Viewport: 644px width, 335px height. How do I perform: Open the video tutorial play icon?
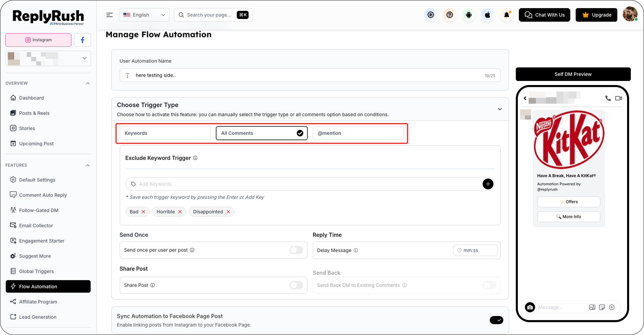pos(431,15)
